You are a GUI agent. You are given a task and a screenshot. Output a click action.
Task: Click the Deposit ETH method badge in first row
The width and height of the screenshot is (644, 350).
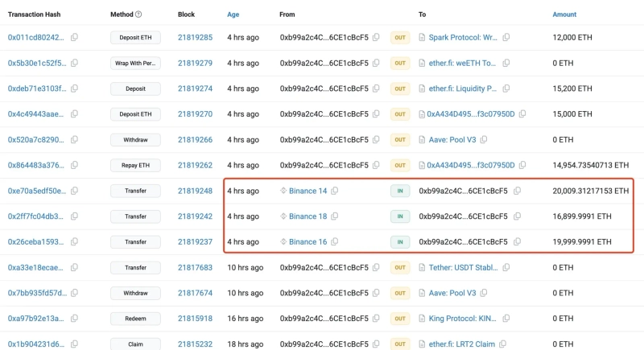[x=135, y=38]
